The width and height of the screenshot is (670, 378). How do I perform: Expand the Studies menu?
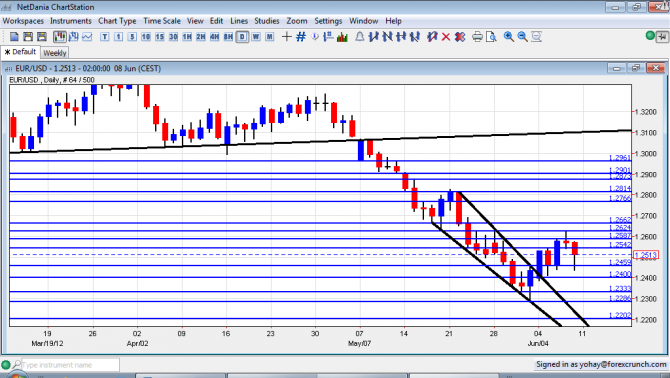tap(267, 21)
